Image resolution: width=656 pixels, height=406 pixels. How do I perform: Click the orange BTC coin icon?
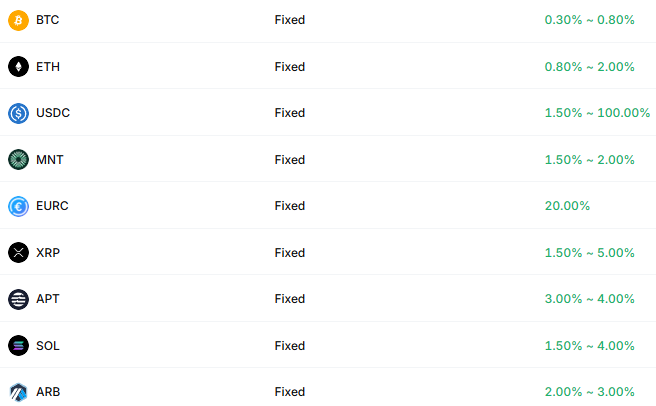pyautogui.click(x=18, y=20)
